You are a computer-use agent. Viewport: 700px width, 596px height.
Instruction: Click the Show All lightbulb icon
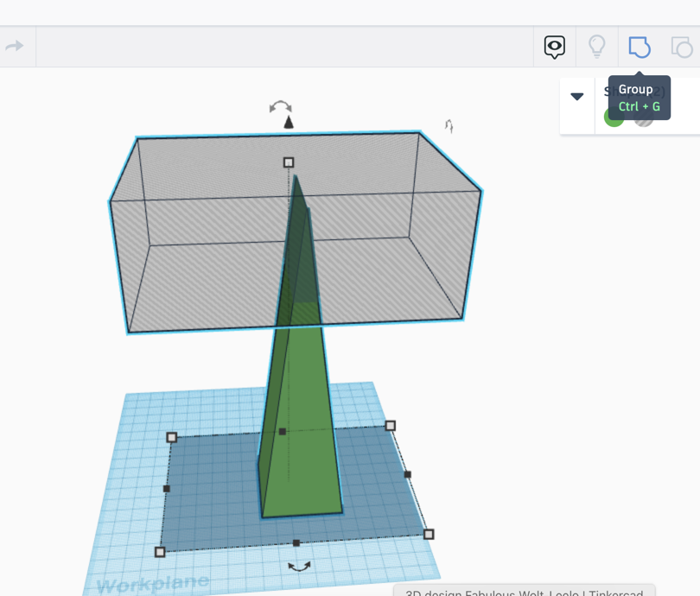(597, 46)
